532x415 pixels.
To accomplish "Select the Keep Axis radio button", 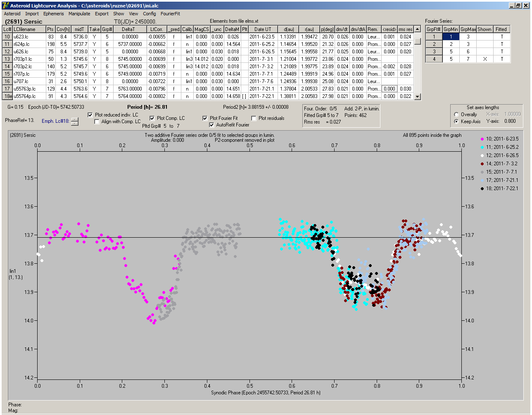I will [456, 122].
